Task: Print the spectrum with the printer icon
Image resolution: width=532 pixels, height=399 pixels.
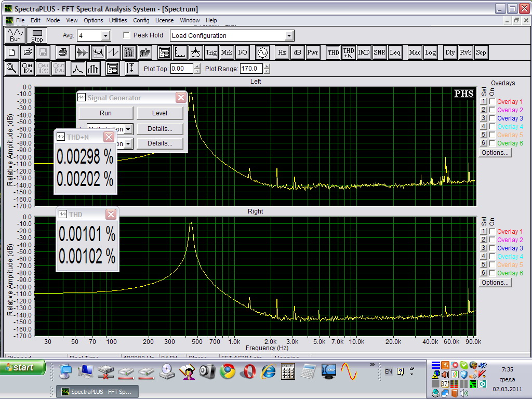Action: [62, 52]
